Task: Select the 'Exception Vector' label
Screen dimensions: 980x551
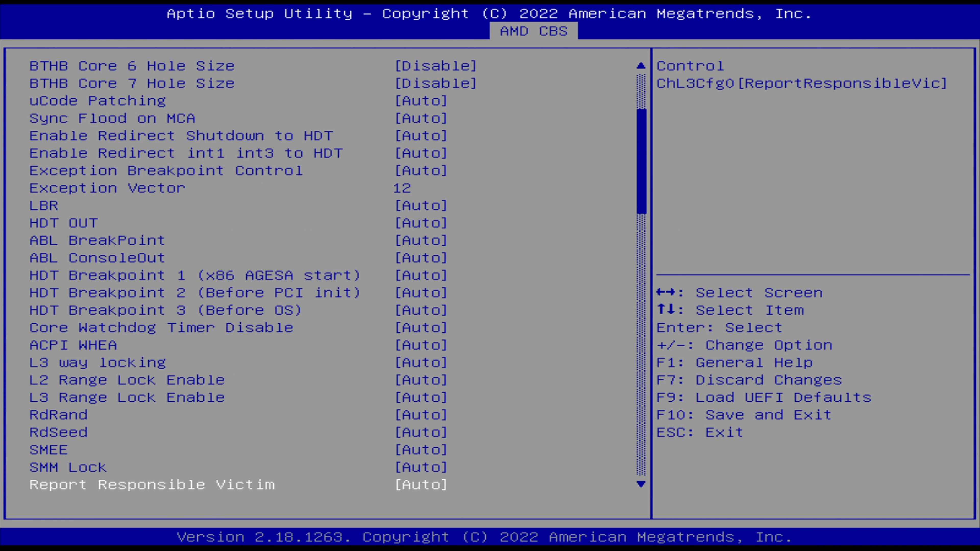Action: coord(107,188)
